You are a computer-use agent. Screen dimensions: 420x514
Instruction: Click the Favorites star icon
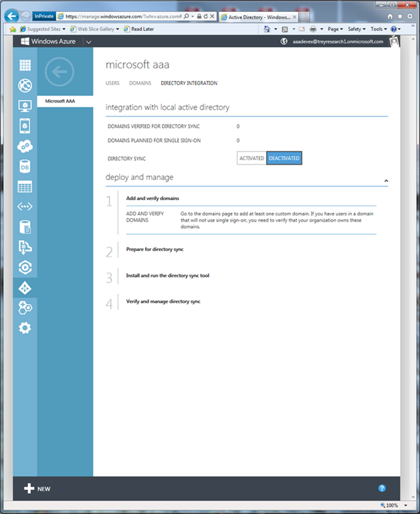click(x=400, y=16)
